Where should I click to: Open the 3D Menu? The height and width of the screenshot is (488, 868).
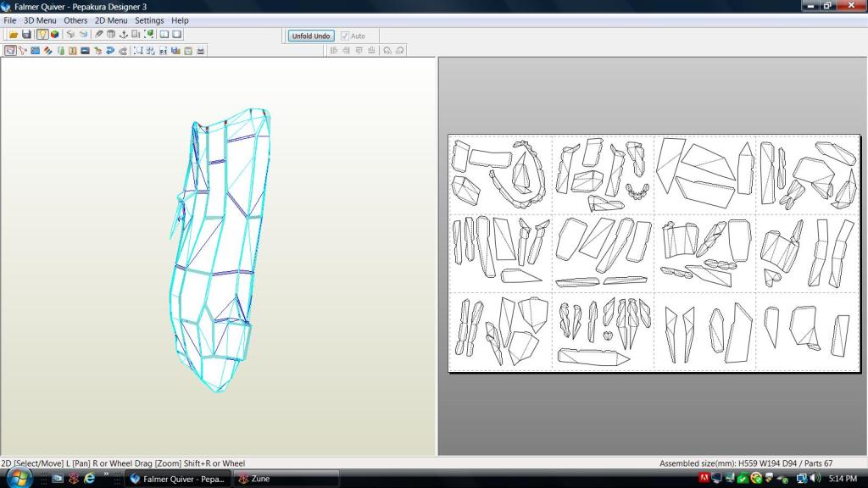click(40, 20)
